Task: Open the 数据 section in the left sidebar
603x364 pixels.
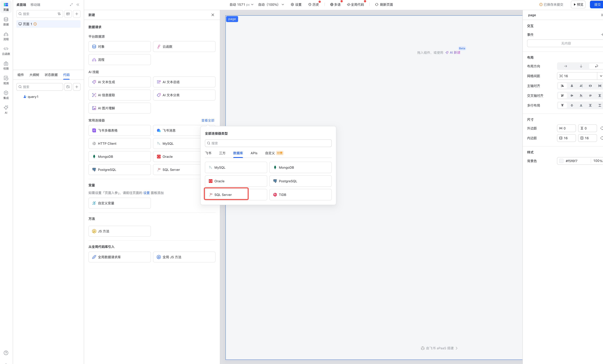Action: click(x=6, y=21)
